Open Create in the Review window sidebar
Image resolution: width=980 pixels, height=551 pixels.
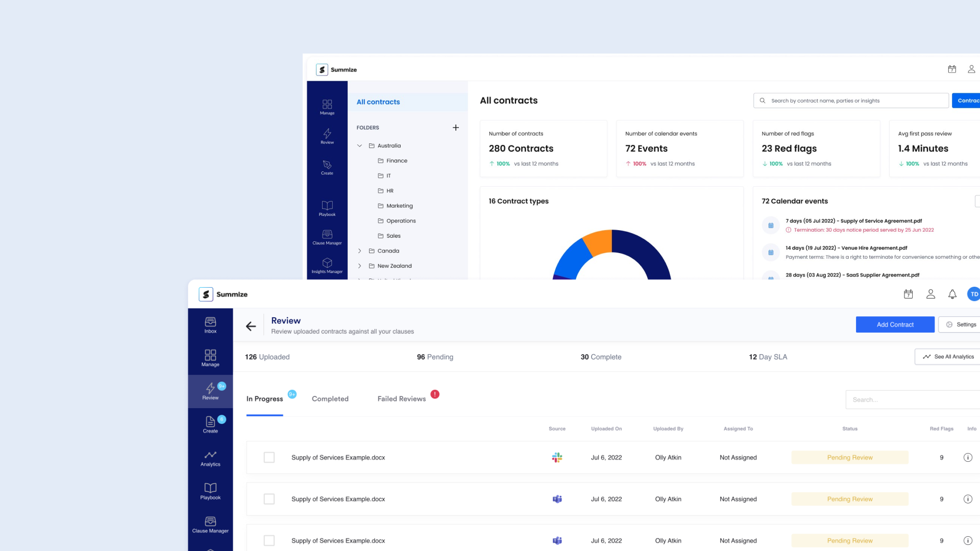point(210,424)
